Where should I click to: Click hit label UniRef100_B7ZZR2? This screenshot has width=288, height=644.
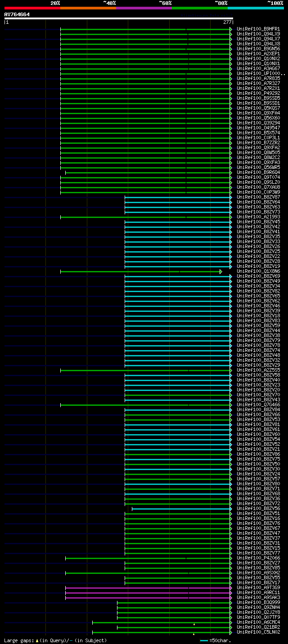pos(258,143)
